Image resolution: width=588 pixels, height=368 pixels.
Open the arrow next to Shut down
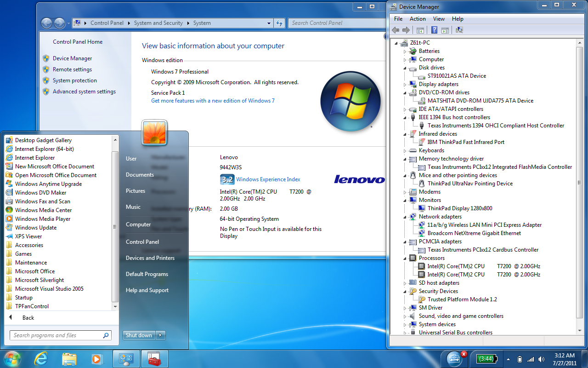point(161,335)
